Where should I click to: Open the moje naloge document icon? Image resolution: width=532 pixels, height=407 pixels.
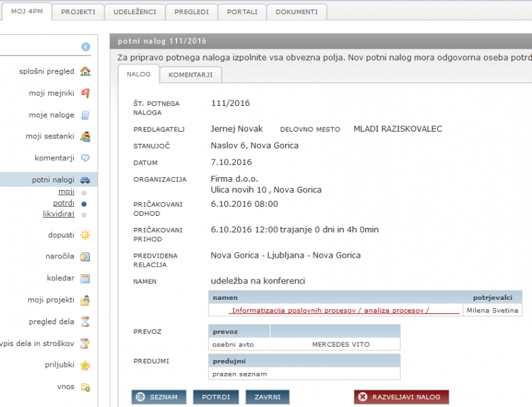click(85, 115)
